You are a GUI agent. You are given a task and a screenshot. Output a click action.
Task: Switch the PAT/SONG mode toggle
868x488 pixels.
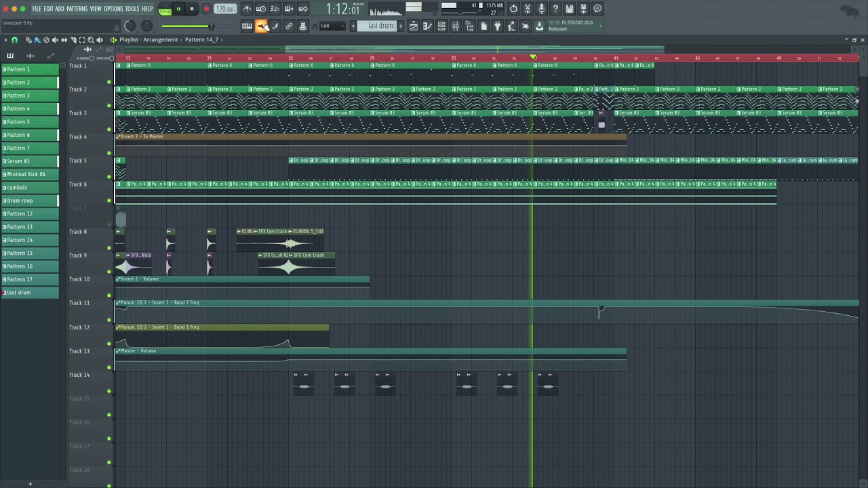[x=165, y=9]
